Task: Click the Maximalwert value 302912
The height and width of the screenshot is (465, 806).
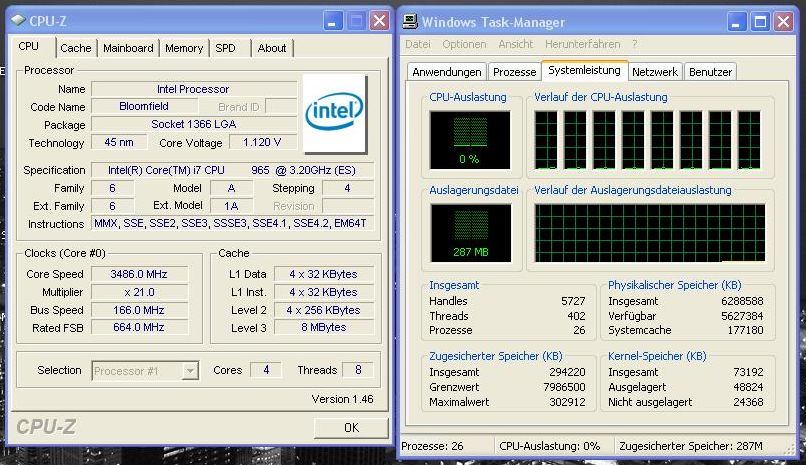Action: pos(567,402)
